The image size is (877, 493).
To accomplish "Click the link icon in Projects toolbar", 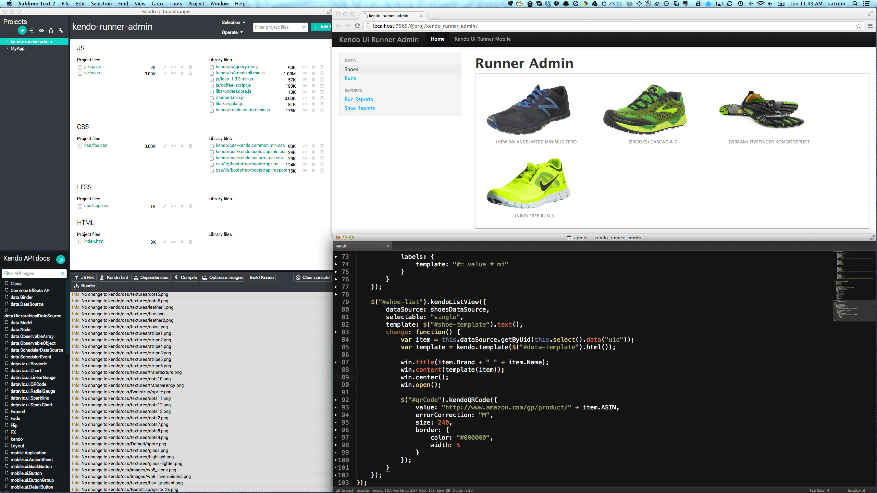I will pyautogui.click(x=41, y=31).
